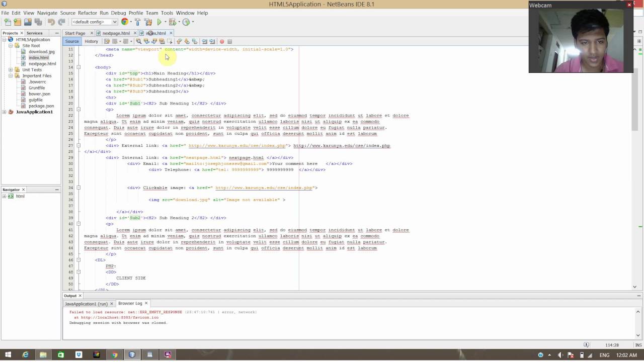Viewport: 644px width, 362px height.
Task: Collapse the code fold at line 34
Action: click(78, 188)
